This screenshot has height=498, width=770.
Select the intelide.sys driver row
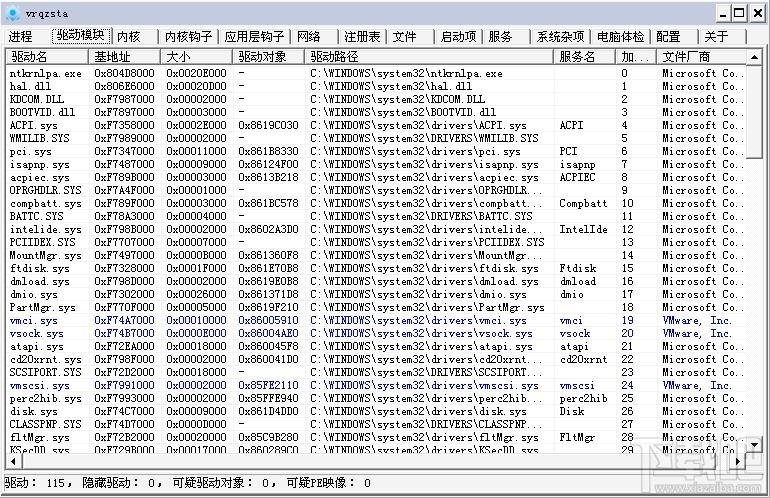(376, 229)
